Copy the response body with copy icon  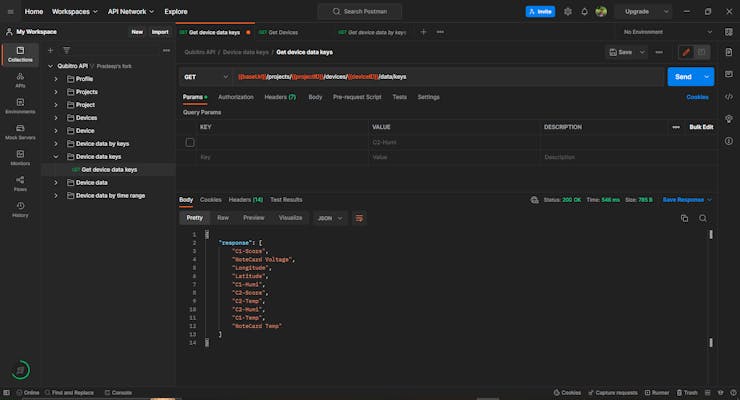tap(685, 217)
